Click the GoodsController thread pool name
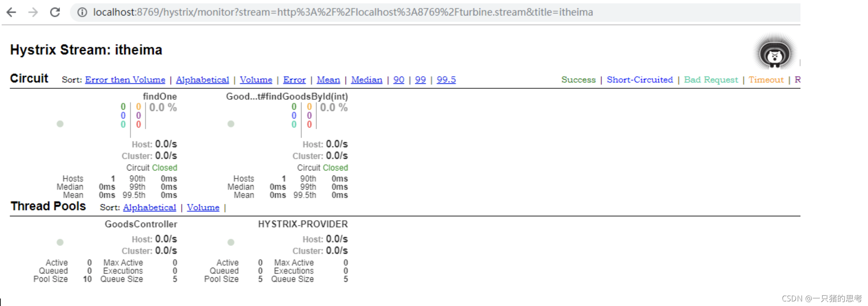The width and height of the screenshot is (868, 306). 141,224
